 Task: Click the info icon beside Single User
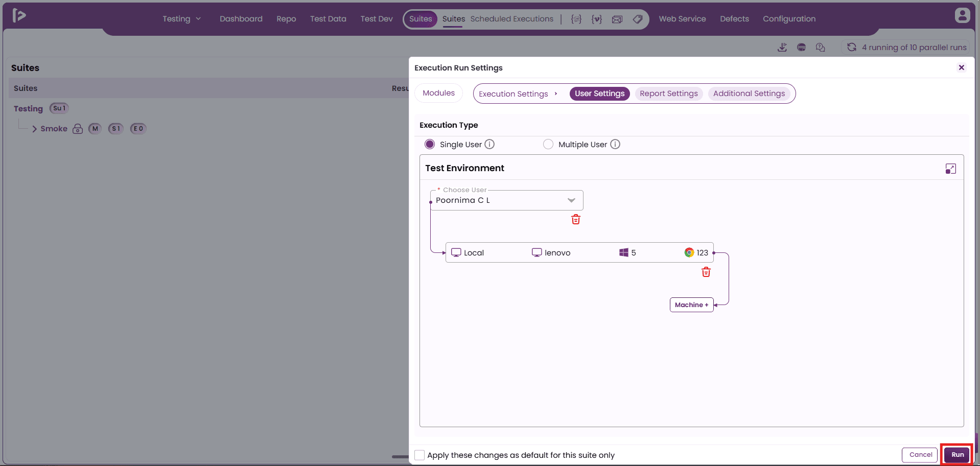click(489, 144)
